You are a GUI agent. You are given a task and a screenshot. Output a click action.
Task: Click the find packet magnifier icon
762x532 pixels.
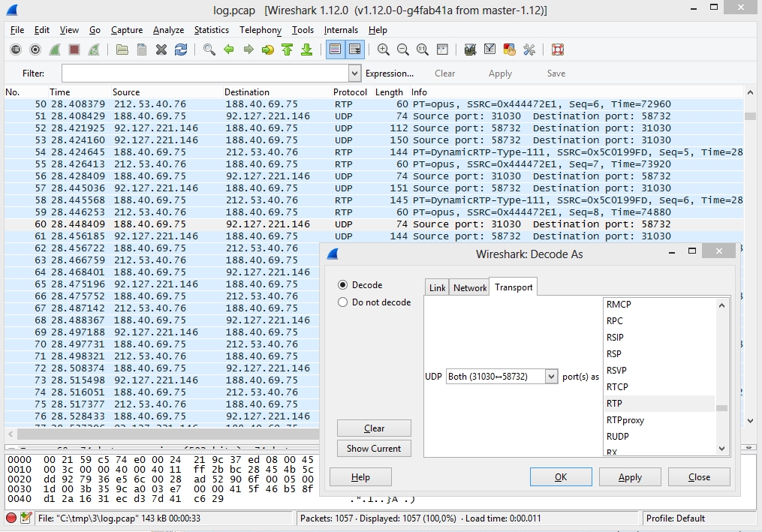(209, 50)
